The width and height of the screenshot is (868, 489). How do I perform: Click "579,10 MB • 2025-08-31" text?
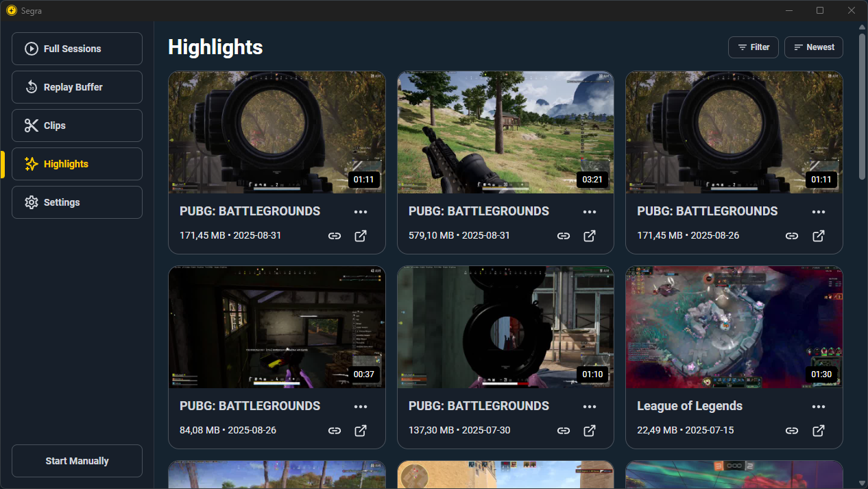click(459, 235)
